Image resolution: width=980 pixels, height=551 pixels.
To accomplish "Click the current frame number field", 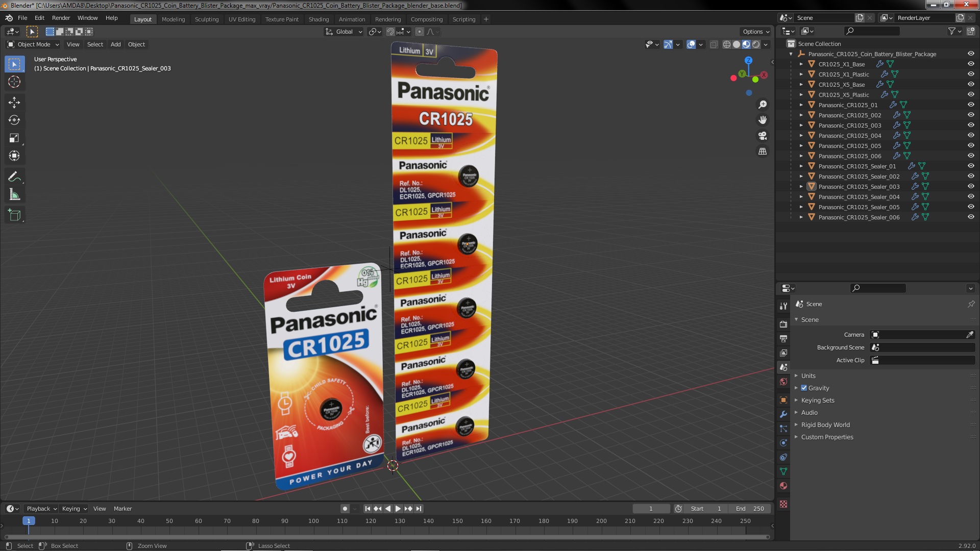I will tap(651, 509).
